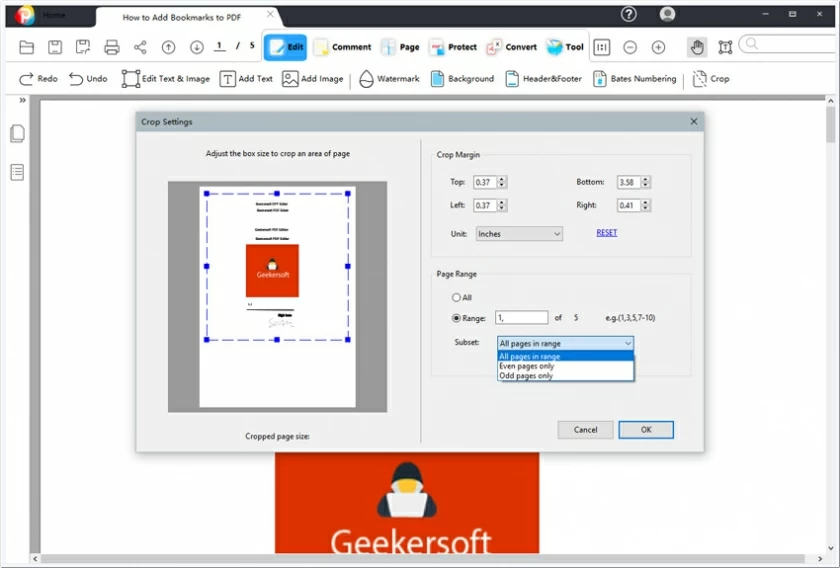Image resolution: width=840 pixels, height=568 pixels.
Task: Switch to the Page ribbon tab
Action: 401,47
